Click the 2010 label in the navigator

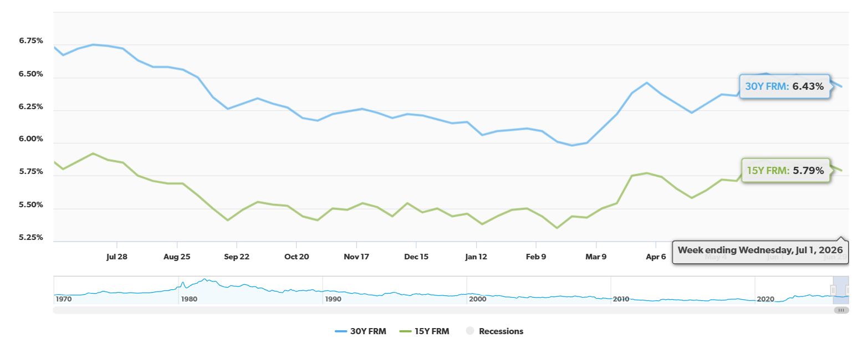(621, 299)
